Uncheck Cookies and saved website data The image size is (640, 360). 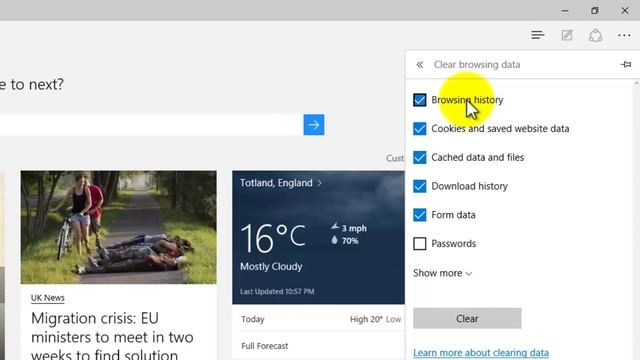pos(420,129)
